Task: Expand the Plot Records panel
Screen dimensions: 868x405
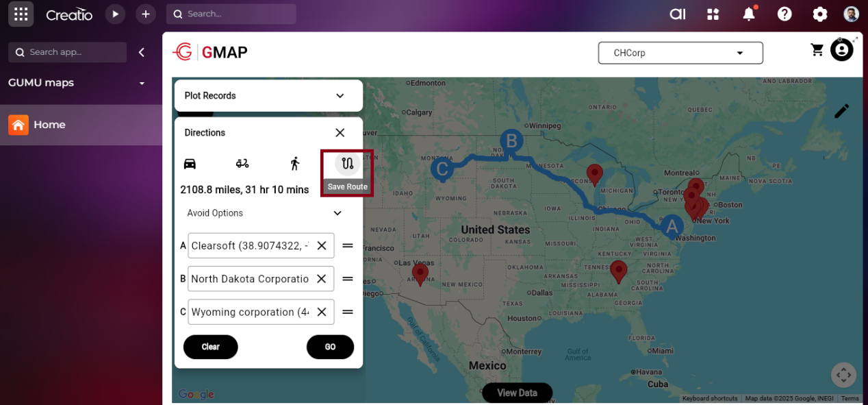Action: click(268, 95)
